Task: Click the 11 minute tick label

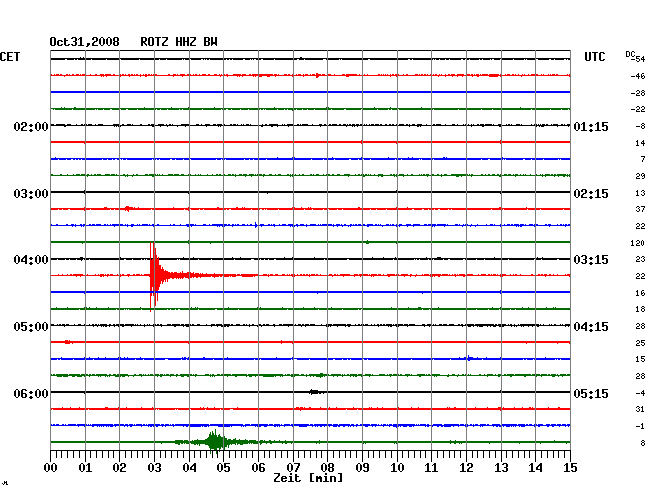Action: [x=431, y=468]
